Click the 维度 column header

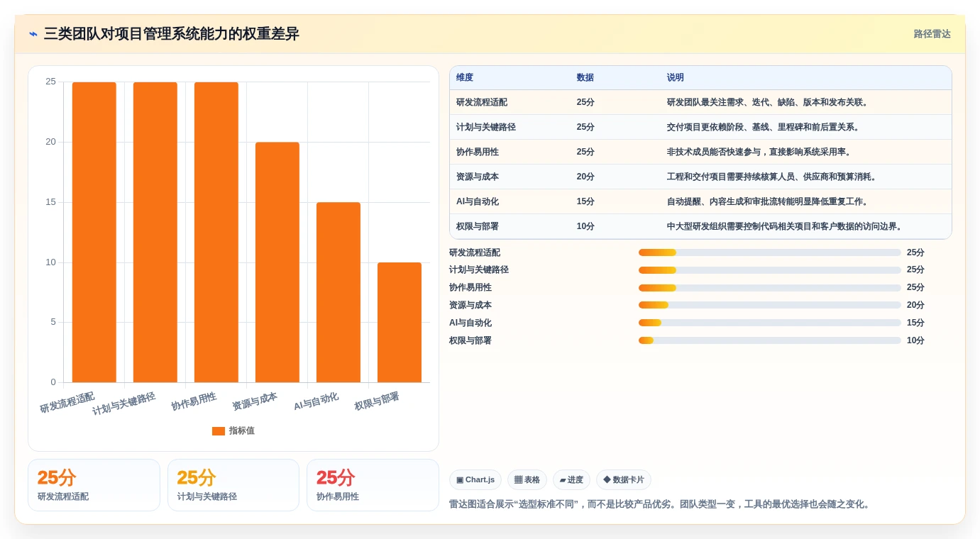tap(465, 77)
